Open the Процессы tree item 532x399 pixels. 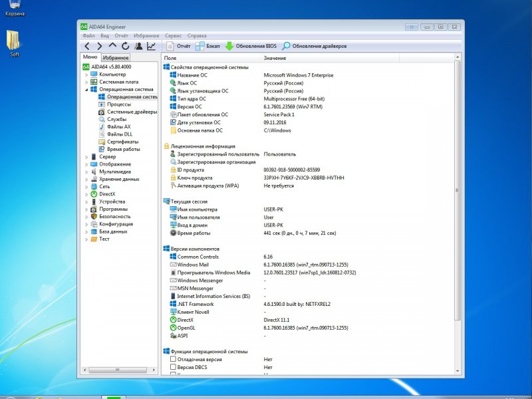tap(115, 104)
